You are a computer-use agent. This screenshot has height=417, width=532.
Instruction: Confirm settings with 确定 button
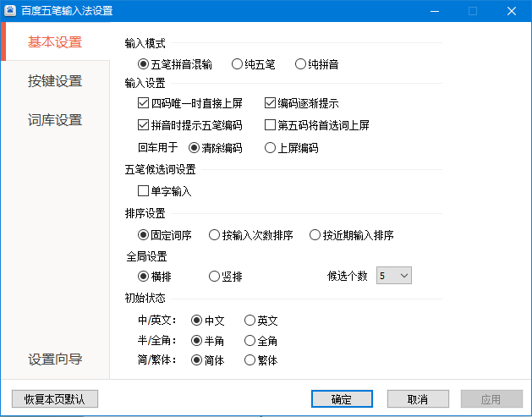tap(342, 399)
